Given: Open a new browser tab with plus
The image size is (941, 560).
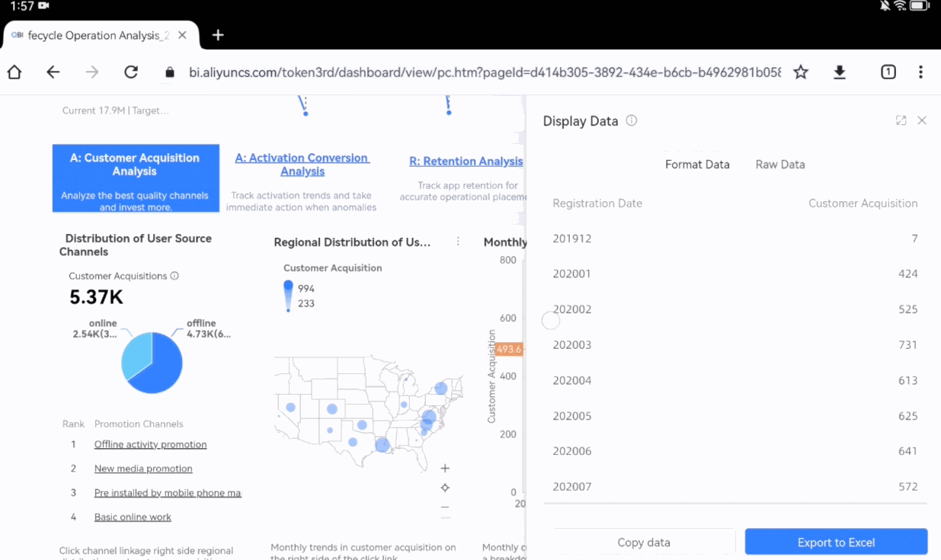Looking at the screenshot, I should (x=218, y=35).
